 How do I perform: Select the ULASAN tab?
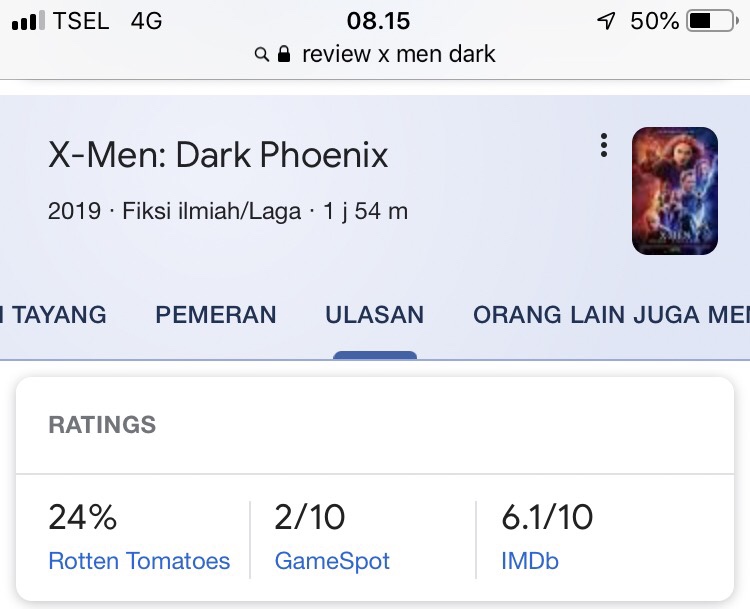click(x=374, y=315)
